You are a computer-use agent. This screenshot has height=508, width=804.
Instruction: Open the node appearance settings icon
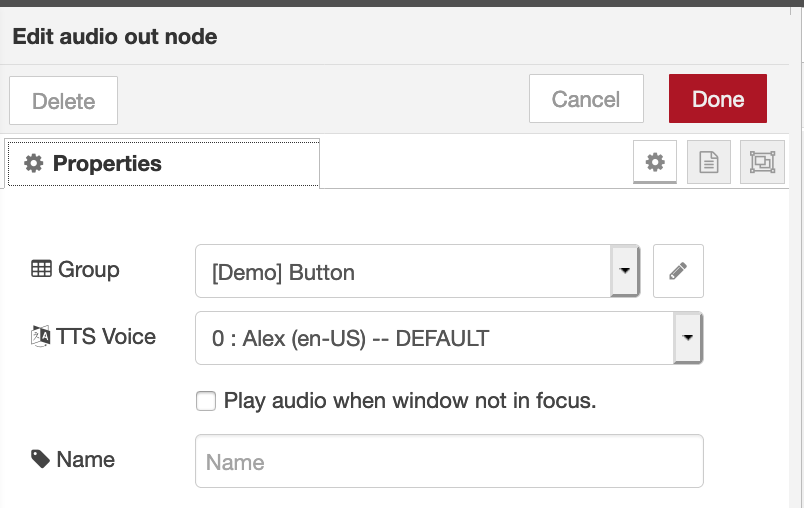pyautogui.click(x=762, y=162)
